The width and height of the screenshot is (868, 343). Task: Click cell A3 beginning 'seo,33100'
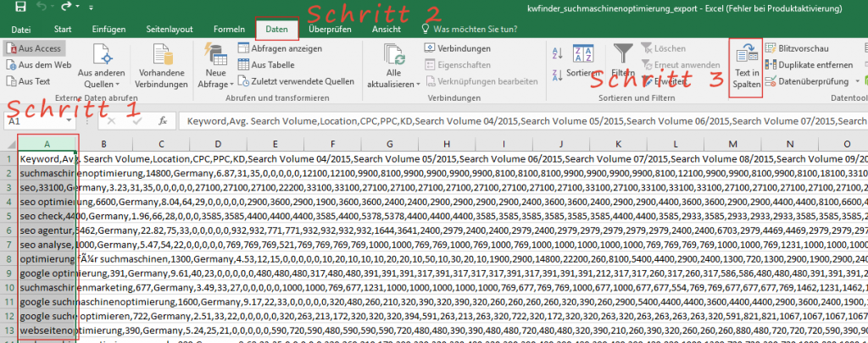pyautogui.click(x=47, y=187)
